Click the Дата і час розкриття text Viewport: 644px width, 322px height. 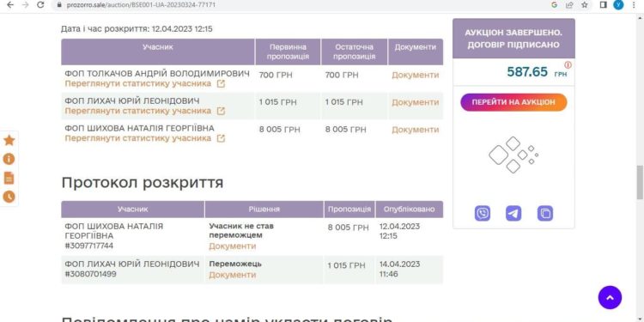tap(137, 29)
